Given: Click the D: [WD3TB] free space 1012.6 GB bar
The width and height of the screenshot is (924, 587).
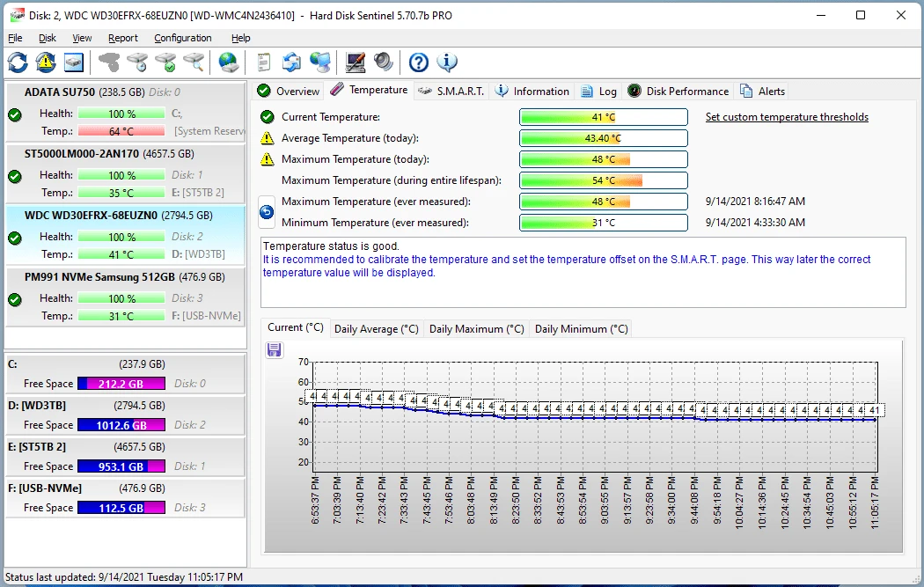Looking at the screenshot, I should [121, 425].
